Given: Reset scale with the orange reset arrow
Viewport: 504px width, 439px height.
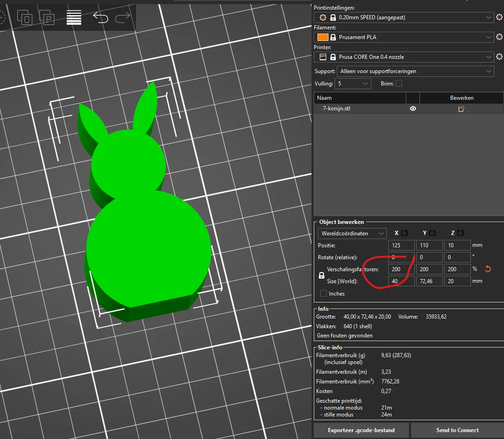Looking at the screenshot, I should tap(488, 269).
